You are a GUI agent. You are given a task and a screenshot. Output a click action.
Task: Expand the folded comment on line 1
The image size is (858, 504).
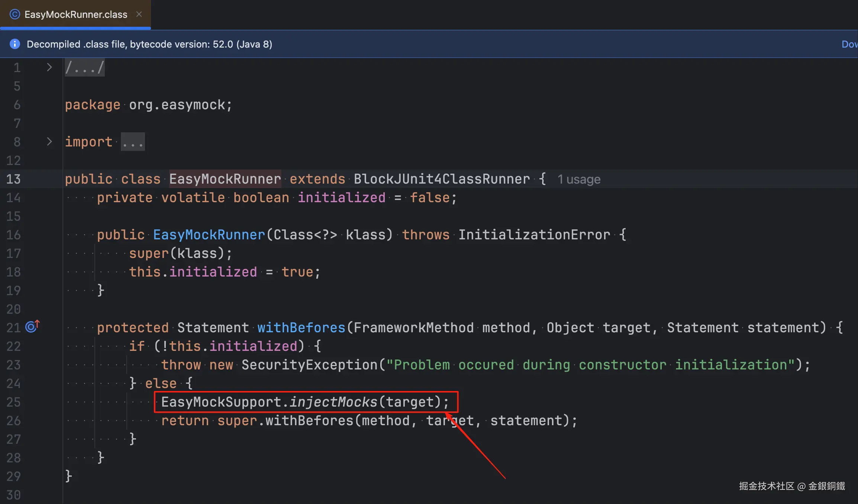49,67
